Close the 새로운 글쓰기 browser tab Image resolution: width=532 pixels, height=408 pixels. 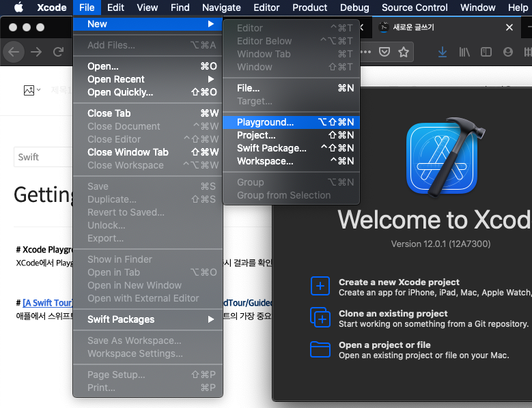(x=509, y=27)
